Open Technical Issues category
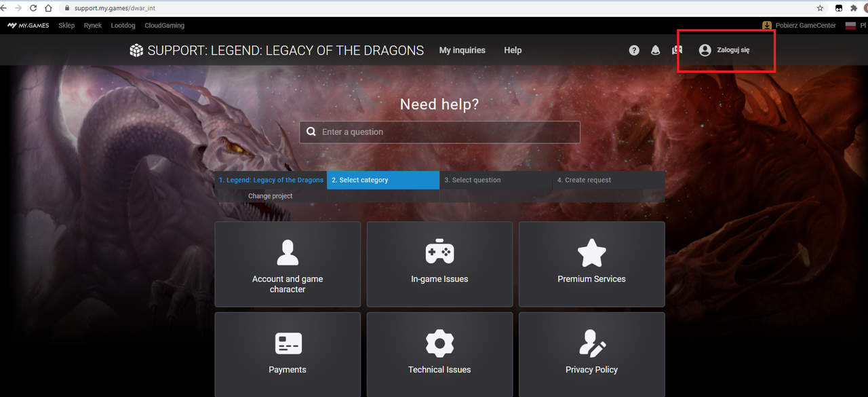Image resolution: width=868 pixels, height=397 pixels. point(439,354)
